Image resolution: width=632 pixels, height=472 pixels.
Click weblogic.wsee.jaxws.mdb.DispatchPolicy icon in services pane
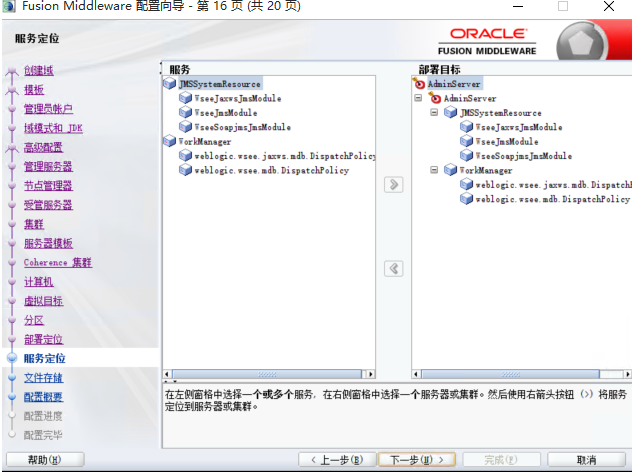click(185, 156)
